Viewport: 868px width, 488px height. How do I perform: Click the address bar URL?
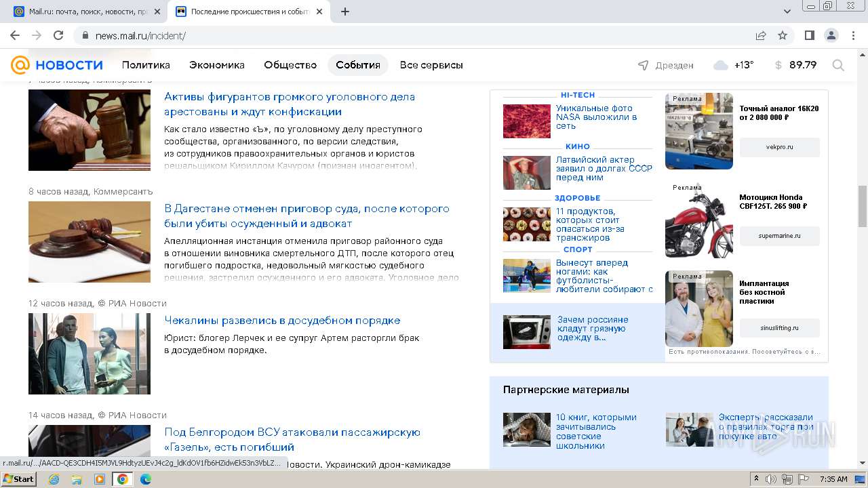point(140,36)
